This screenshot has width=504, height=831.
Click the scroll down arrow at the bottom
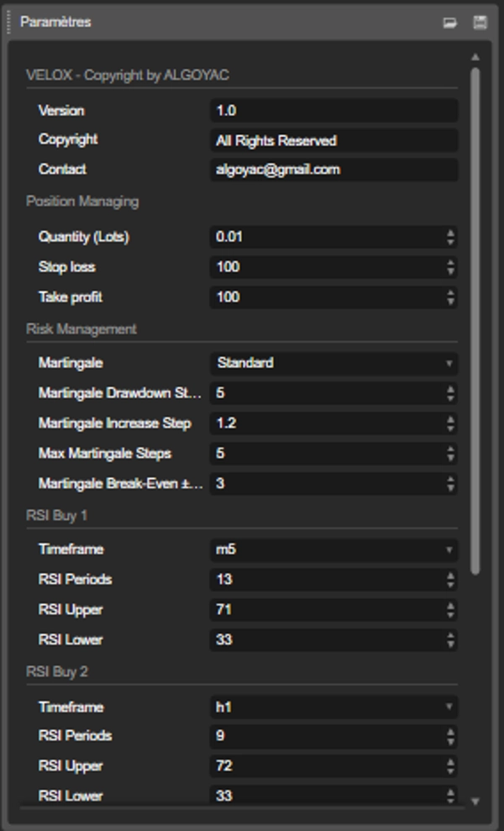pos(475,801)
